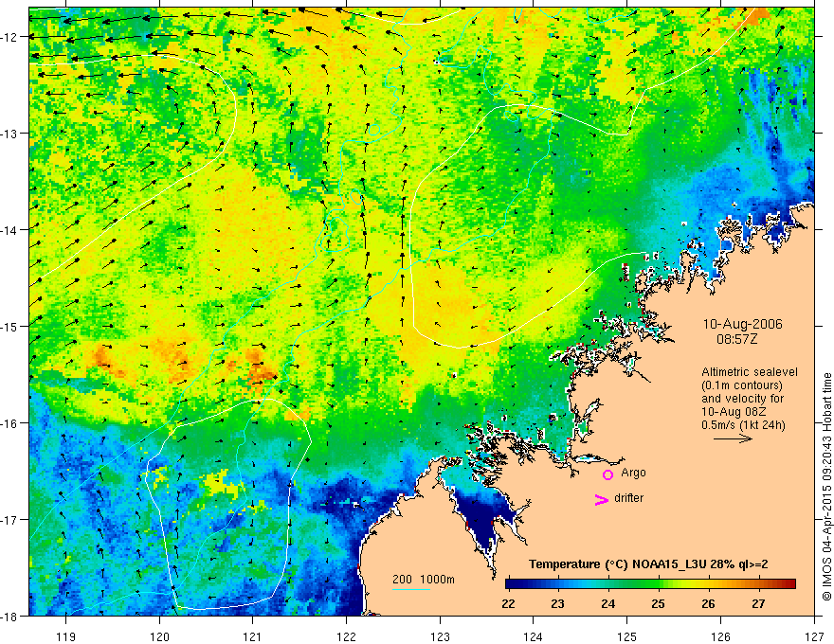Click the colorbar tick label 26
834x644 pixels.
(x=708, y=603)
